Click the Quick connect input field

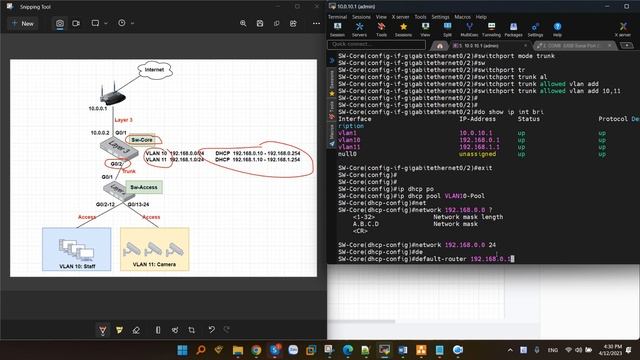click(x=376, y=44)
